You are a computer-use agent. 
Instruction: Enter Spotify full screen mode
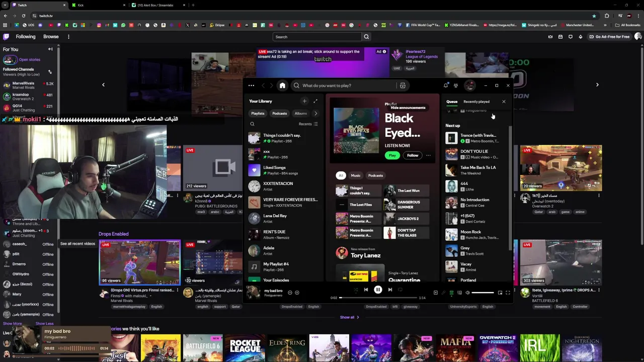tap(508, 293)
